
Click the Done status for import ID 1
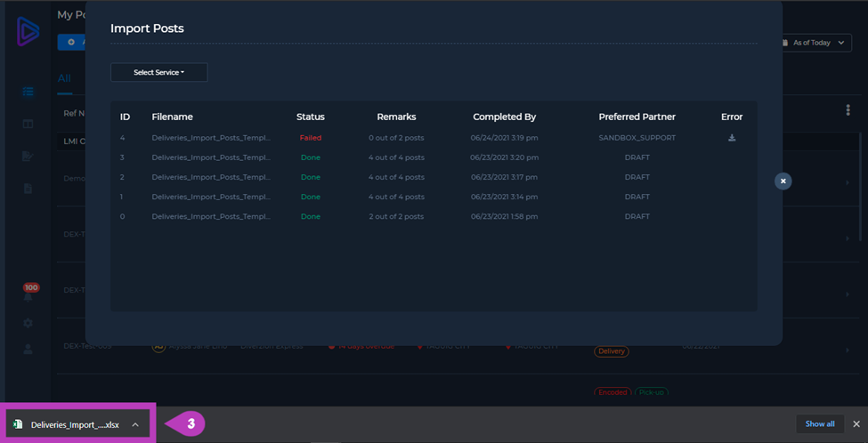point(311,197)
